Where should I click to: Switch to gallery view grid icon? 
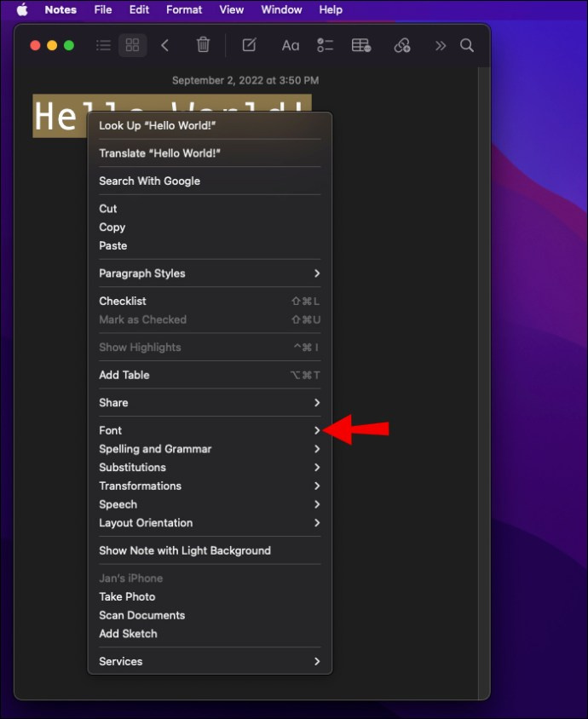pos(133,45)
